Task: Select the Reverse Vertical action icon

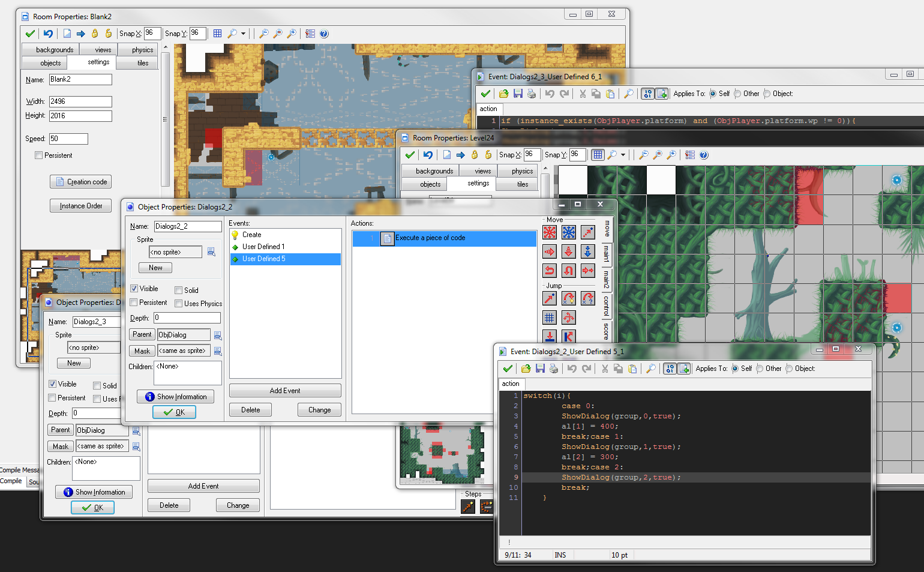Action: 569,271
